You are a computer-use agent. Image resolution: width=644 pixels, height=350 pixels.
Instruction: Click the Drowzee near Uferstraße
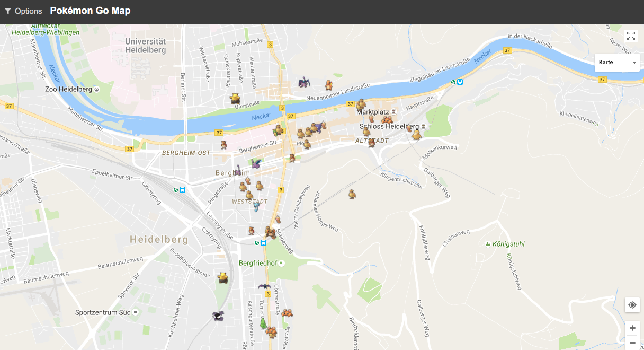235,98
